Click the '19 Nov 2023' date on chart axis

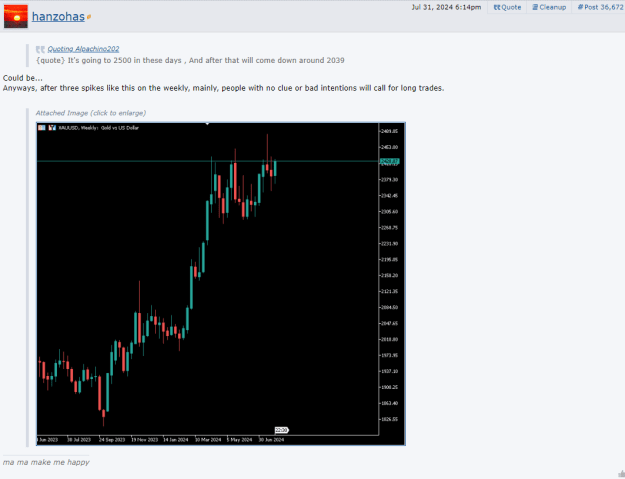coord(145,440)
